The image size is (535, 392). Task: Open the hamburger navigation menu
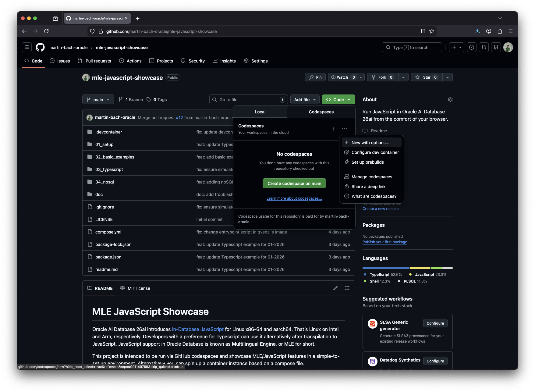coord(27,47)
